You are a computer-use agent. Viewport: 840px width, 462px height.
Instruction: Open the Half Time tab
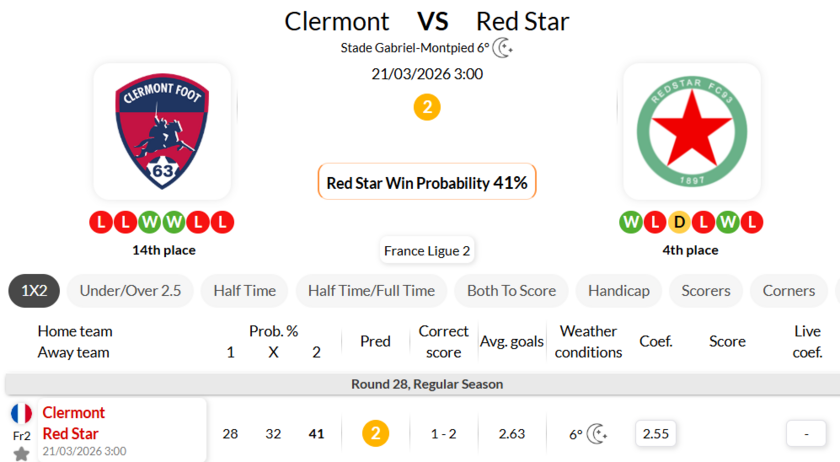[x=244, y=290]
